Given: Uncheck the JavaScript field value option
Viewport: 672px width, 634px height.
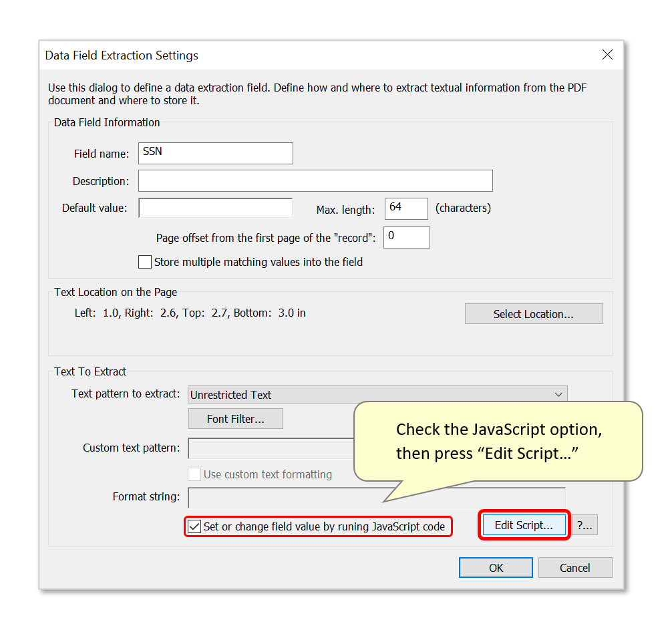Looking at the screenshot, I should coord(194,526).
